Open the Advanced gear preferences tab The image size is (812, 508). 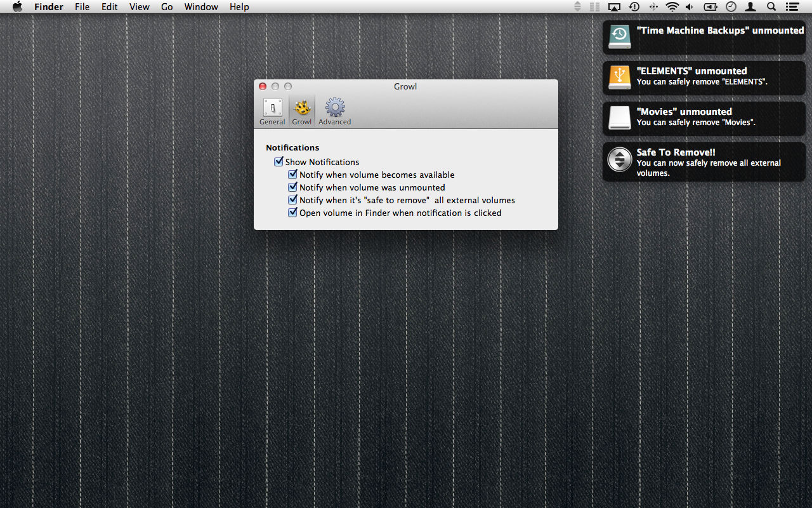click(x=334, y=112)
